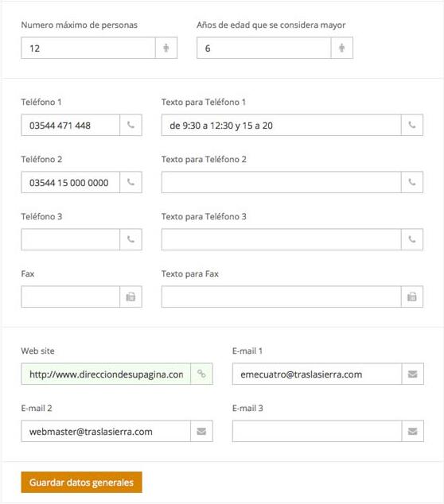Viewport: 444px width, 504px height.
Task: Click the fax machine icon beside Fax field
Action: [130, 297]
